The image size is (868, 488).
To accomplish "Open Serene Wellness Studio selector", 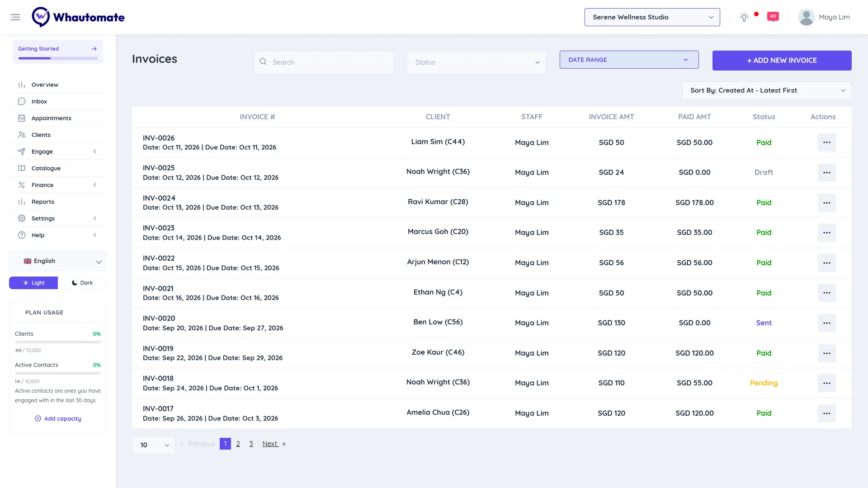I will (652, 17).
